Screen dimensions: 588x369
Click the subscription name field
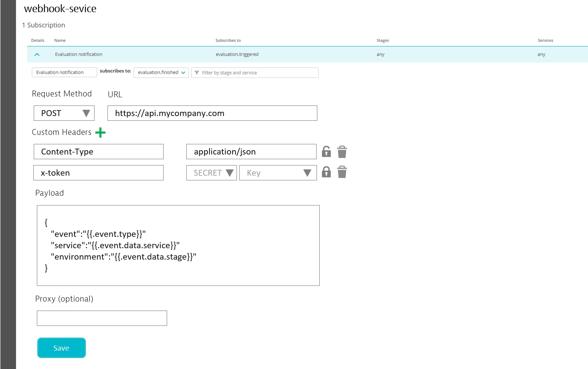coord(64,72)
